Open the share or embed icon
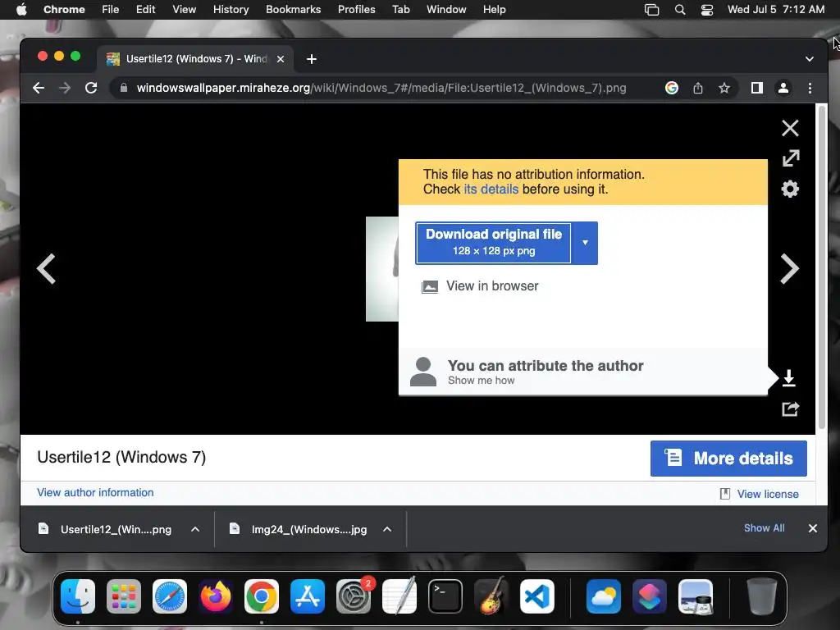Image resolution: width=840 pixels, height=630 pixels. (790, 409)
